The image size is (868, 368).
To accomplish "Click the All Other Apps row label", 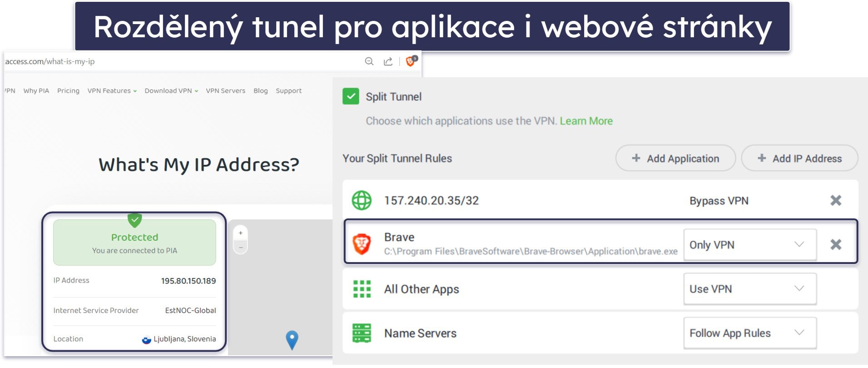I will coord(422,289).
